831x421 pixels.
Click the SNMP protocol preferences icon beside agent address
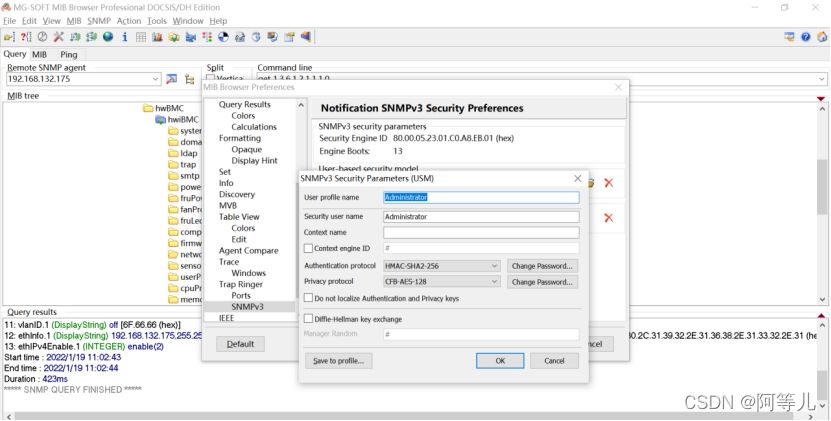pyautogui.click(x=172, y=79)
